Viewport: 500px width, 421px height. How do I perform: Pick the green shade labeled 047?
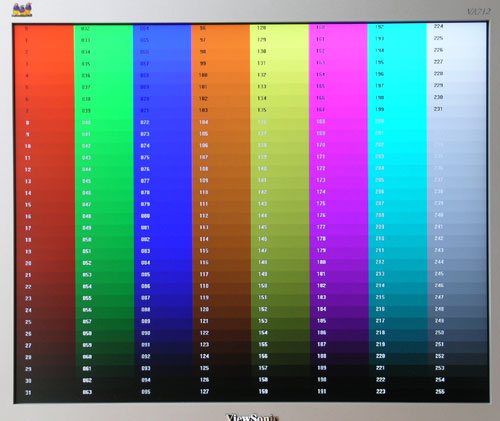click(104, 205)
